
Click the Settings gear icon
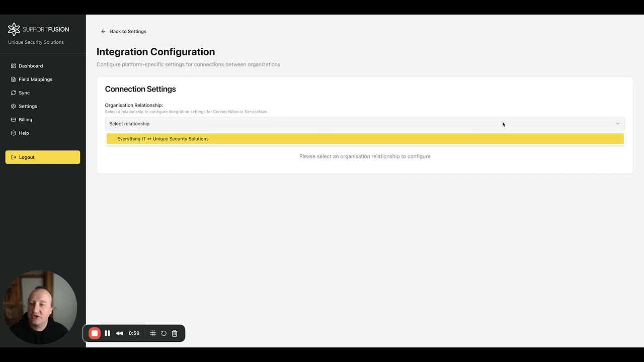(14, 106)
